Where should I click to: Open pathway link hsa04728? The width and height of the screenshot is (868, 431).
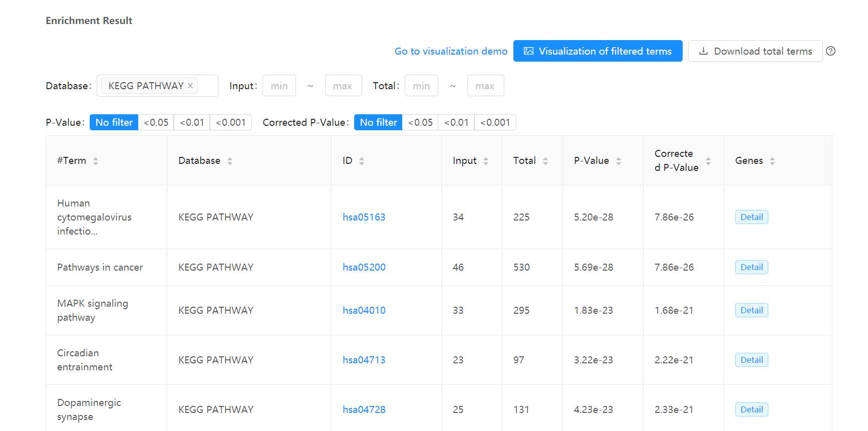[364, 409]
